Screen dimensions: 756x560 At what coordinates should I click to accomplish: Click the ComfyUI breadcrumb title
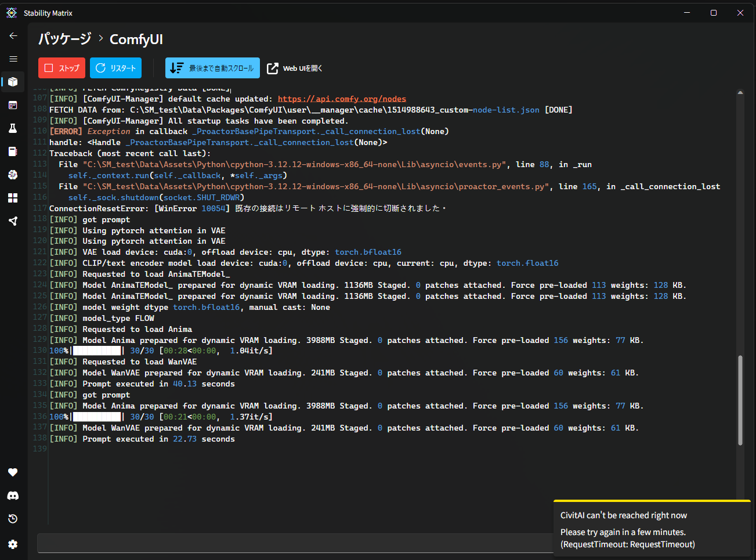[136, 39]
